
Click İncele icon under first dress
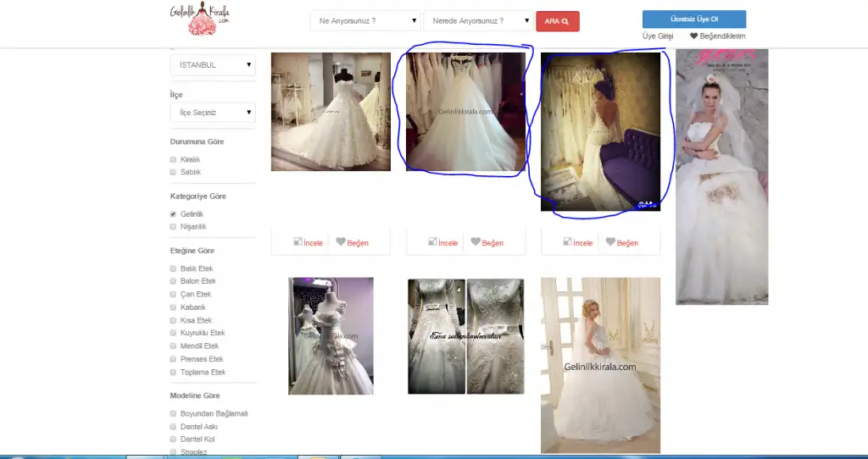(x=298, y=242)
